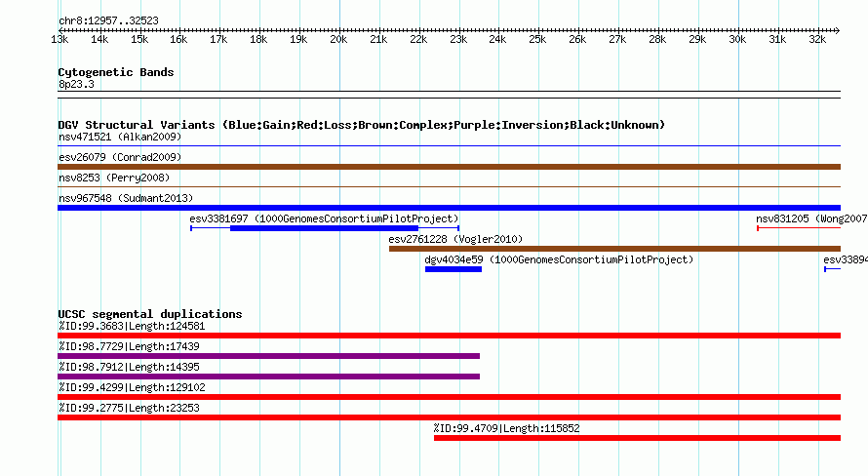Click the 24k ruler position label

point(497,39)
